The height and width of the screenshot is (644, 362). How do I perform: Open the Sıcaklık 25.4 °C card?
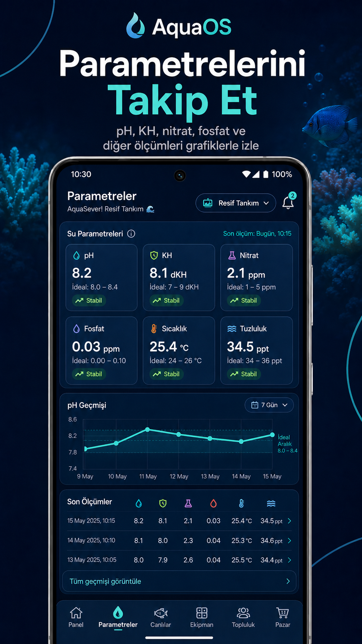pyautogui.click(x=179, y=351)
